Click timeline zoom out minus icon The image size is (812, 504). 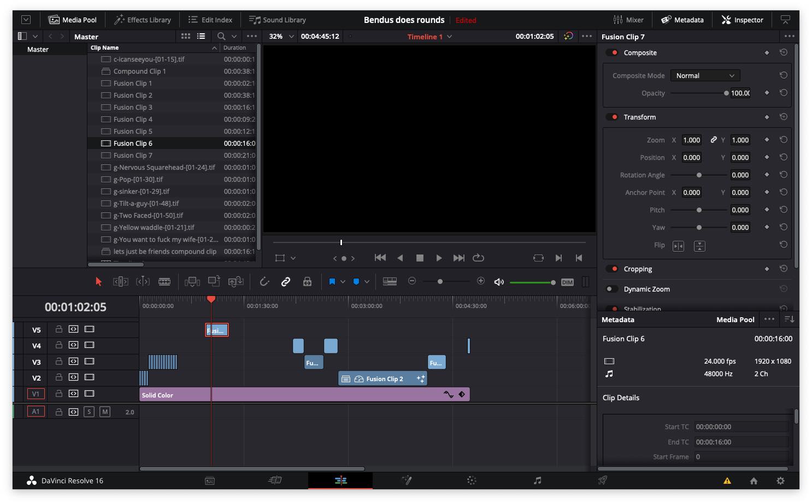[x=412, y=281]
